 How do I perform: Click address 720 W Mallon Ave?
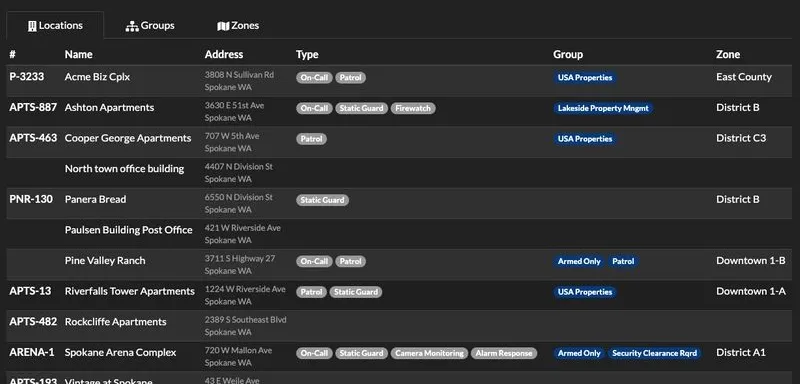238,350
